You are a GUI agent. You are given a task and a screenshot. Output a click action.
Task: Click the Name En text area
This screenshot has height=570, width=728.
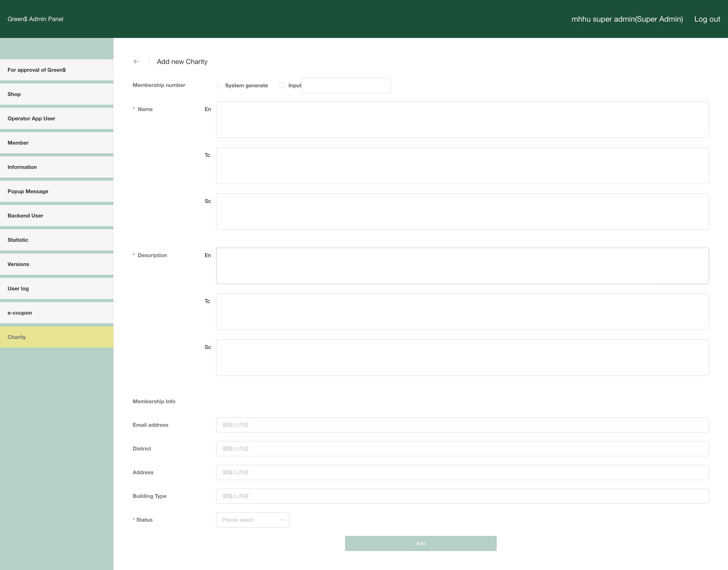point(462,120)
